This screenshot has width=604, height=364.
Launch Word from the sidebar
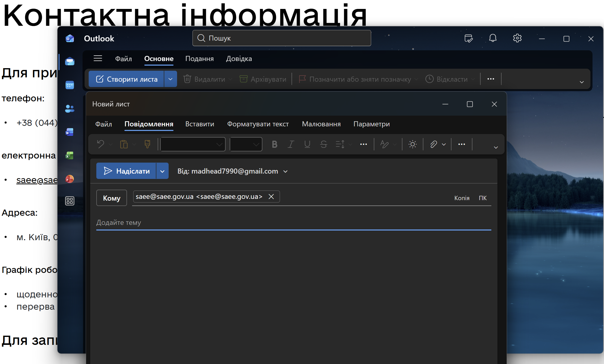pos(69,132)
